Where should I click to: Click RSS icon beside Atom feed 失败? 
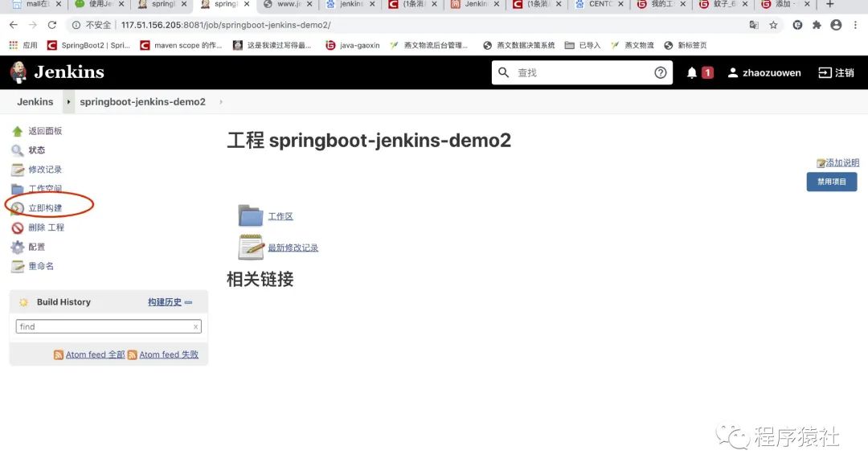click(x=133, y=355)
